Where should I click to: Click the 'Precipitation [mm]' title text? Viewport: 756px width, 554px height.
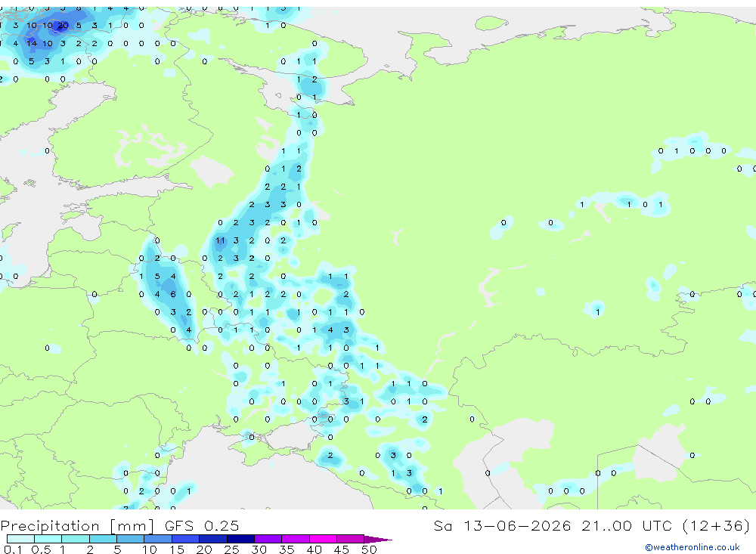(77, 526)
